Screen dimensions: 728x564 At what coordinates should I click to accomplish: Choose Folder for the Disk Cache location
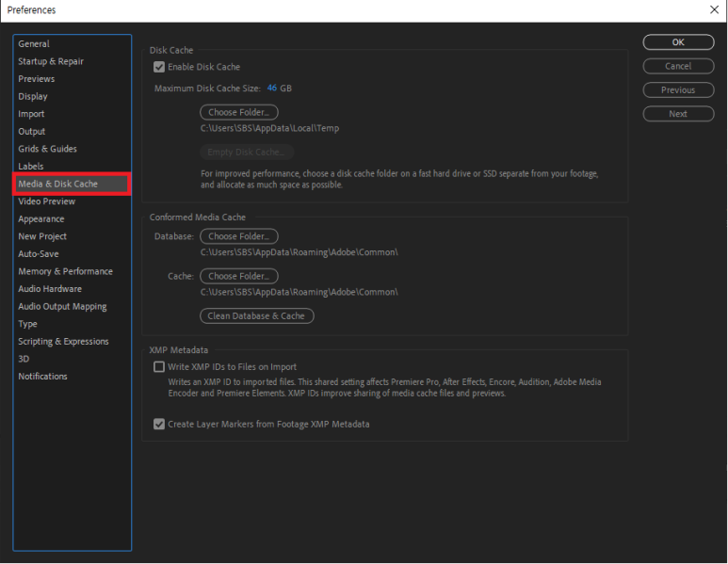(239, 112)
